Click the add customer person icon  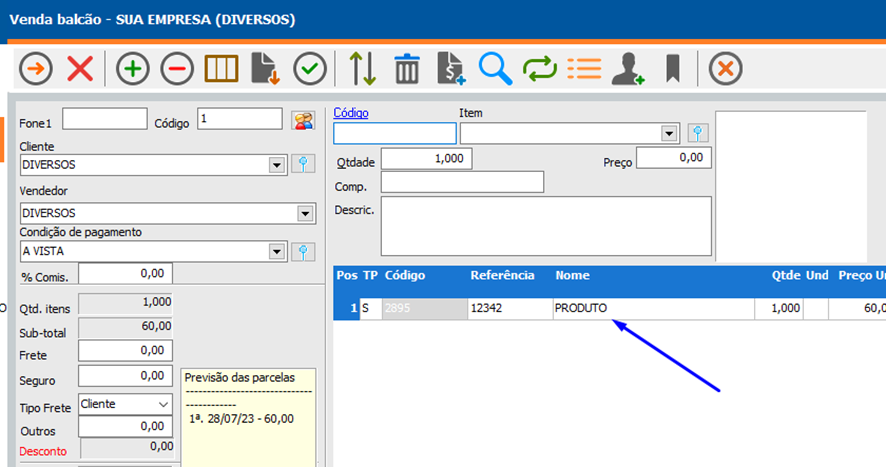[x=628, y=69]
